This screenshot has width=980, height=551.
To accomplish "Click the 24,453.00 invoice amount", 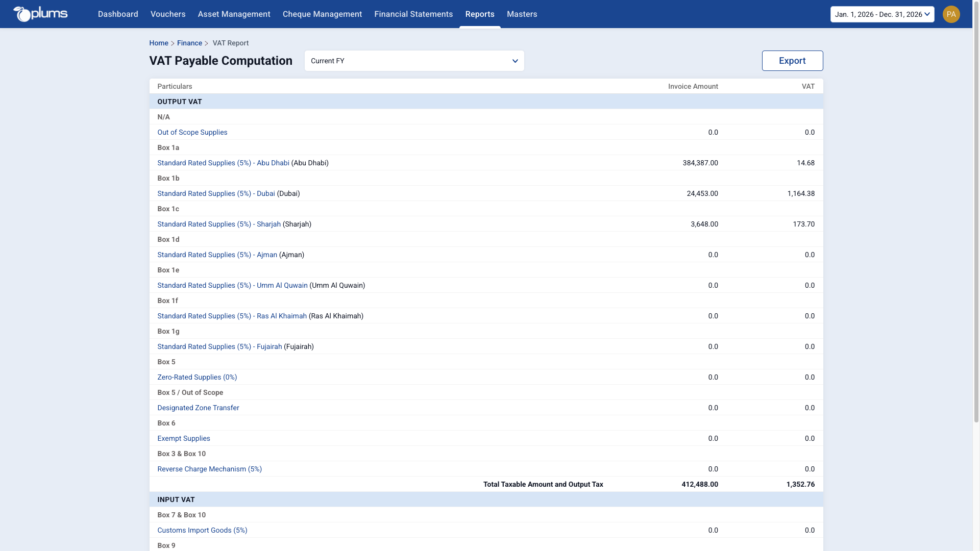I will (x=702, y=193).
